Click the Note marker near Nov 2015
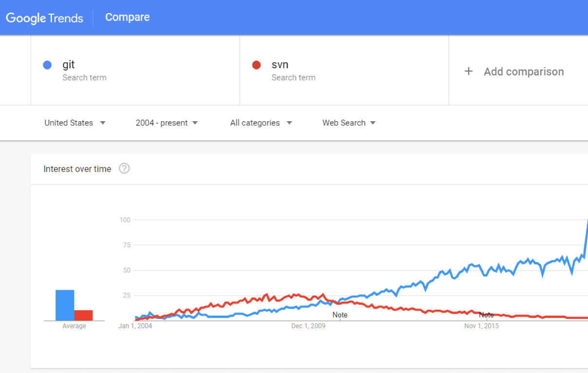The width and height of the screenshot is (588, 373). click(x=486, y=315)
